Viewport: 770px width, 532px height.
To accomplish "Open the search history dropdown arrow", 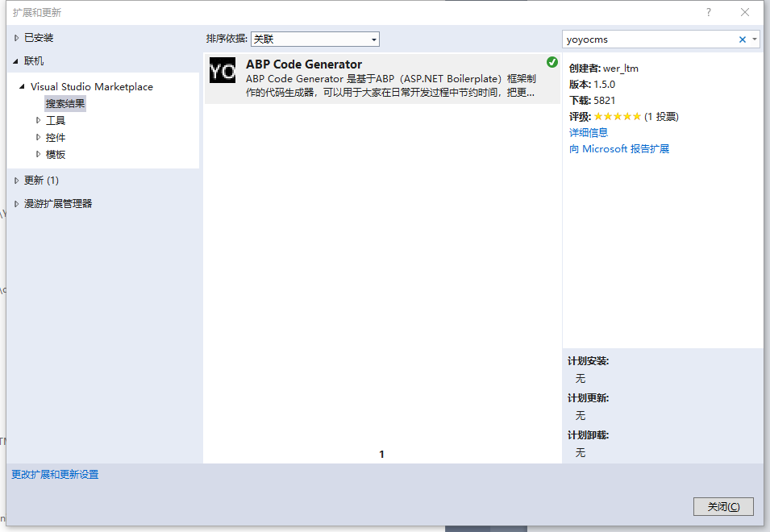I will click(x=753, y=39).
